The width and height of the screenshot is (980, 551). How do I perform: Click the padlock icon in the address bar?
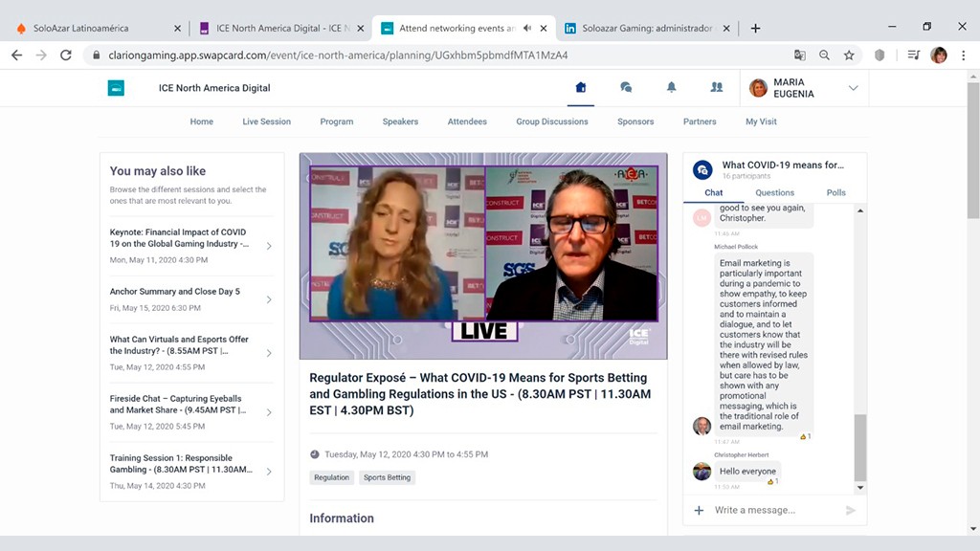coord(97,55)
